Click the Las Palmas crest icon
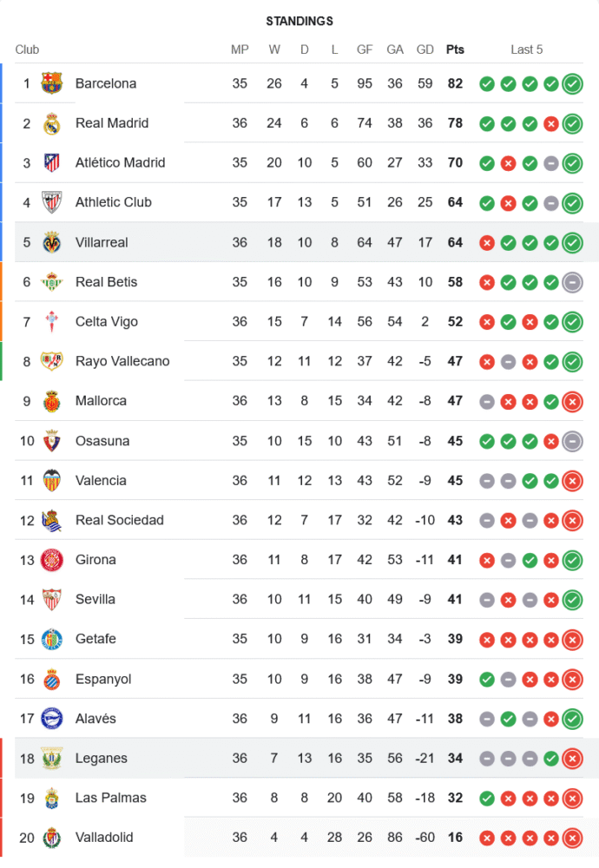Image resolution: width=599 pixels, height=868 pixels. pos(52,798)
